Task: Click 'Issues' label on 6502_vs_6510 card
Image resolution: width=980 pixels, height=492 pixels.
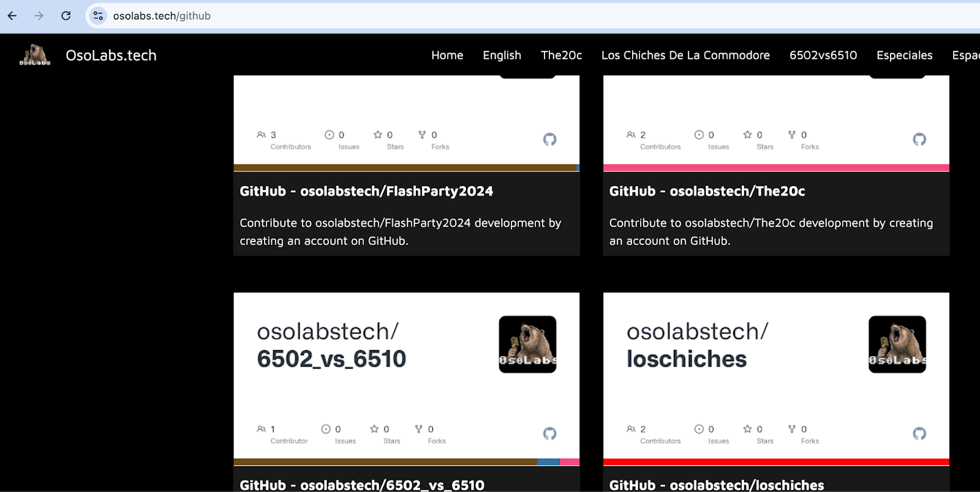Action: (345, 441)
